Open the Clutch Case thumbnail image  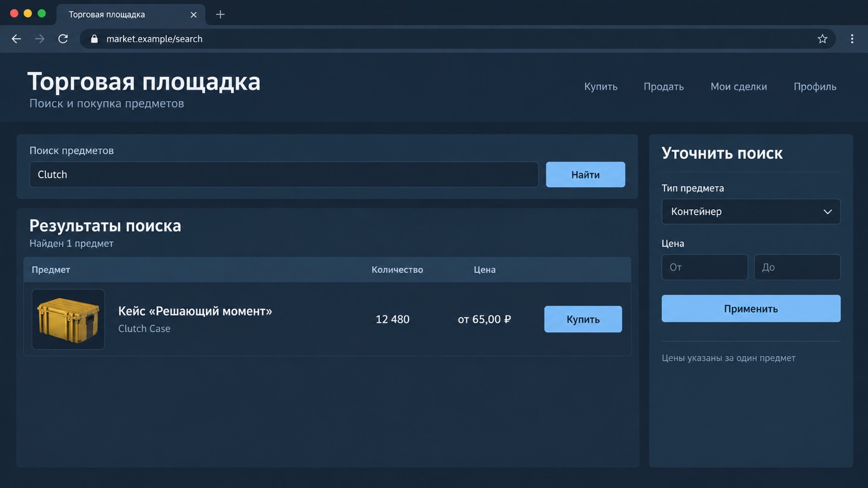pyautogui.click(x=68, y=319)
